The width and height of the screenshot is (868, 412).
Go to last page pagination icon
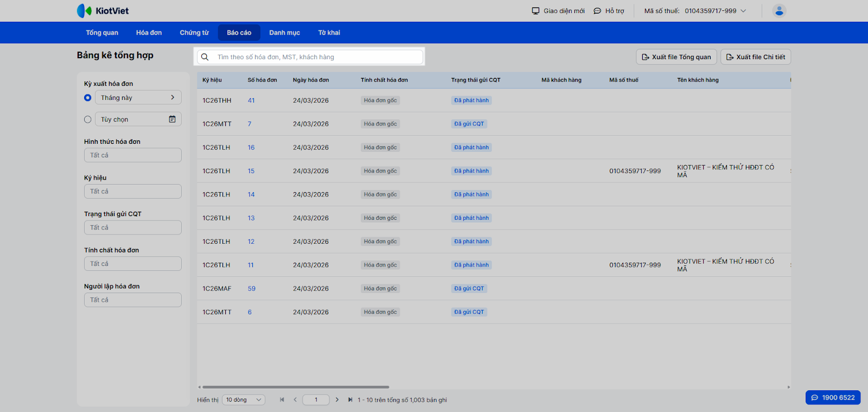click(x=350, y=400)
